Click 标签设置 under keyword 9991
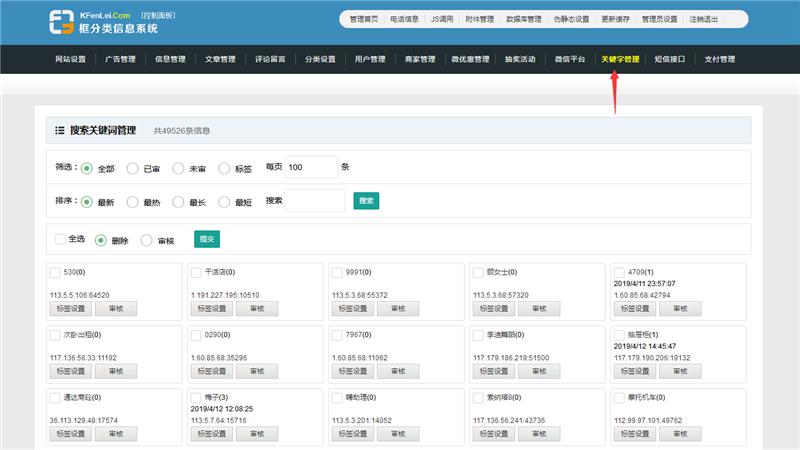This screenshot has height=450, width=800. point(352,308)
